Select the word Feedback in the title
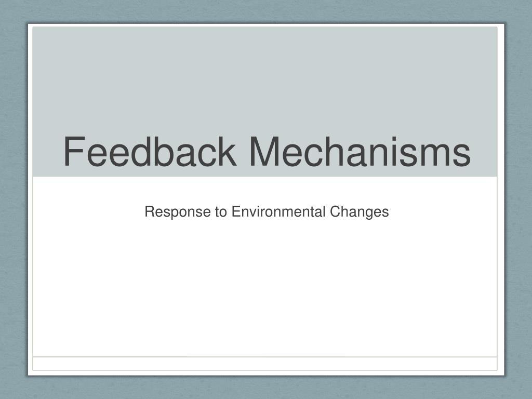 (x=150, y=151)
